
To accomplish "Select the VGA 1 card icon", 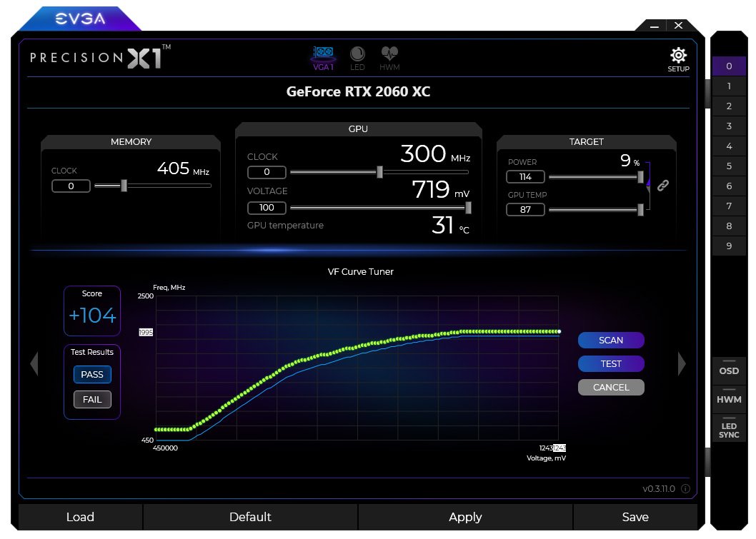I will point(323,56).
